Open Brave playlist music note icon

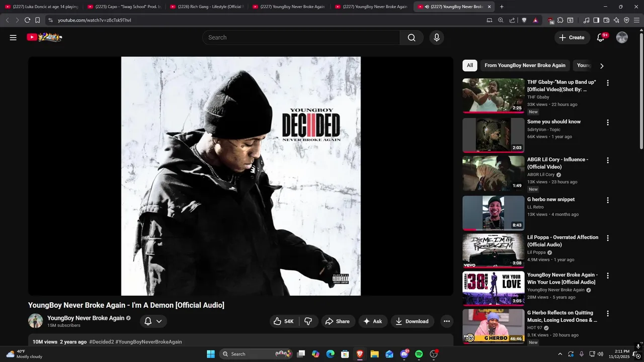[x=586, y=20]
